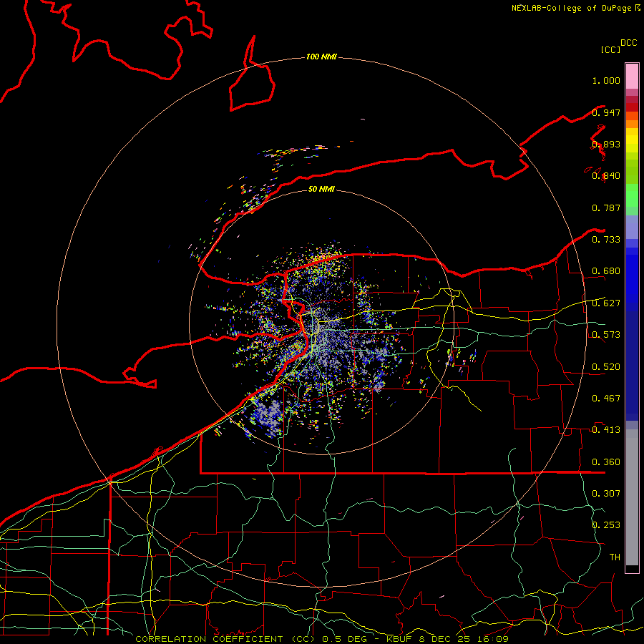Click the 0.627 scale value

tap(606, 303)
